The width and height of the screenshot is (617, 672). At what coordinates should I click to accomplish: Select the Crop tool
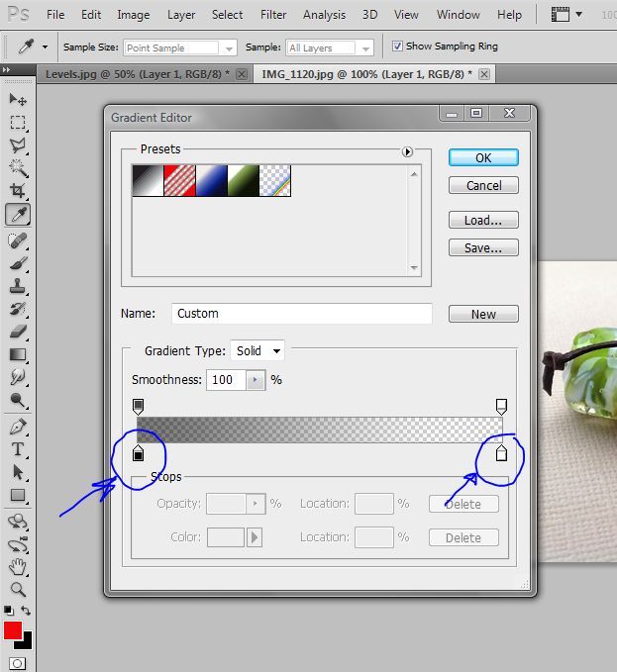(x=18, y=191)
